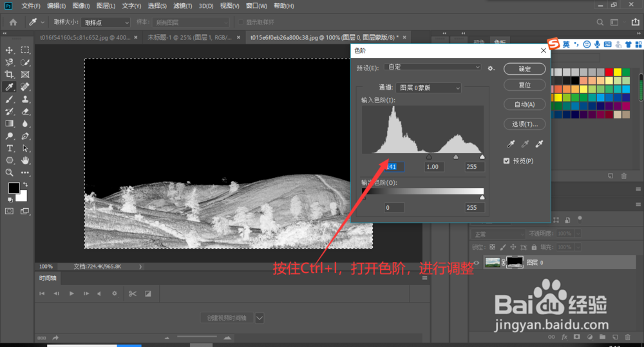
Task: Select the Crop tool
Action: pos(9,74)
